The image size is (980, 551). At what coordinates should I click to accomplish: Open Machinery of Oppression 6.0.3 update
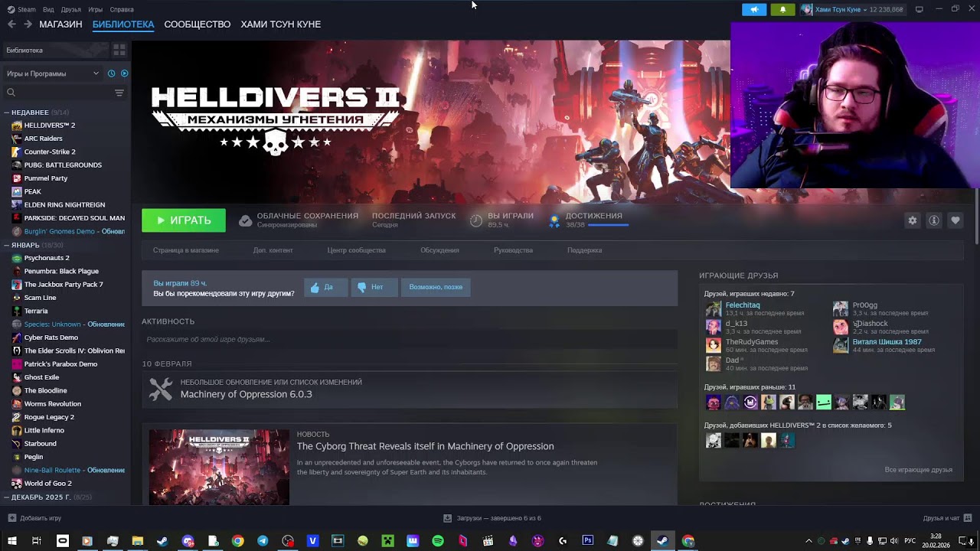246,394
